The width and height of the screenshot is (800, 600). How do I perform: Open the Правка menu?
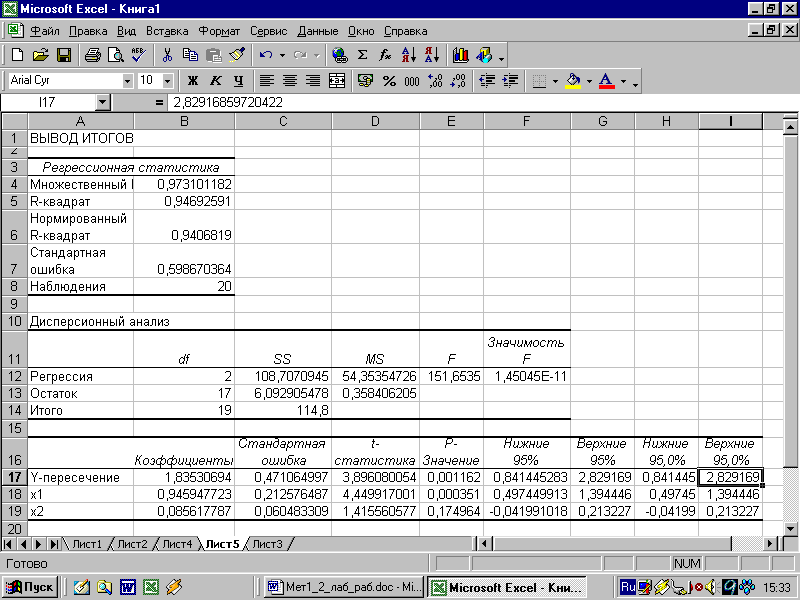click(88, 31)
